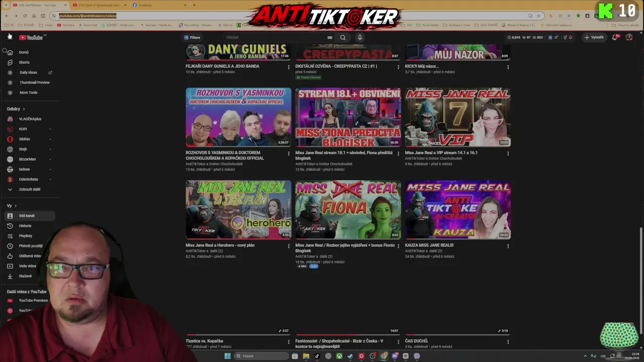Open options menu for KAUZA MISS JANE REAL video
The height and width of the screenshot is (362, 644).
(508, 246)
